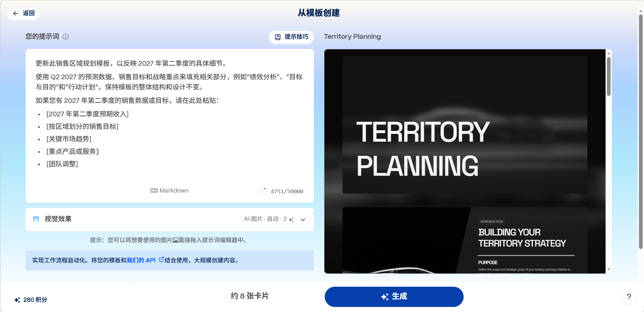Click the Territory Planning title slide thumbnail
Viewport: 644px width, 312px height.
[x=465, y=125]
